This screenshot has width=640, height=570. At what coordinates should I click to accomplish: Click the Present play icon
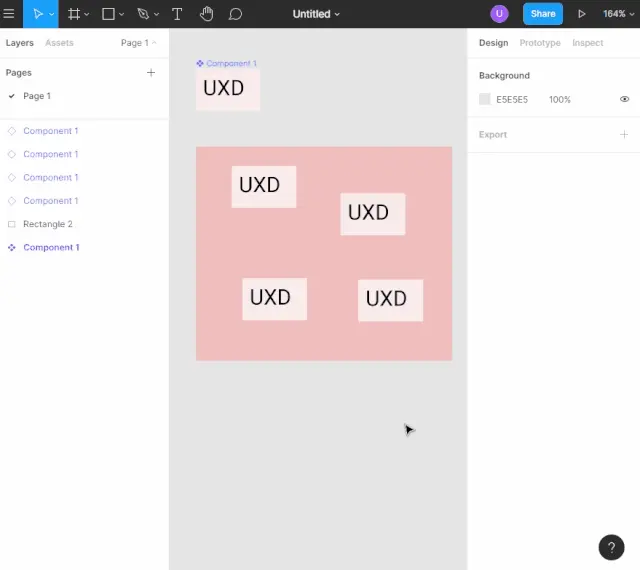click(x=582, y=14)
